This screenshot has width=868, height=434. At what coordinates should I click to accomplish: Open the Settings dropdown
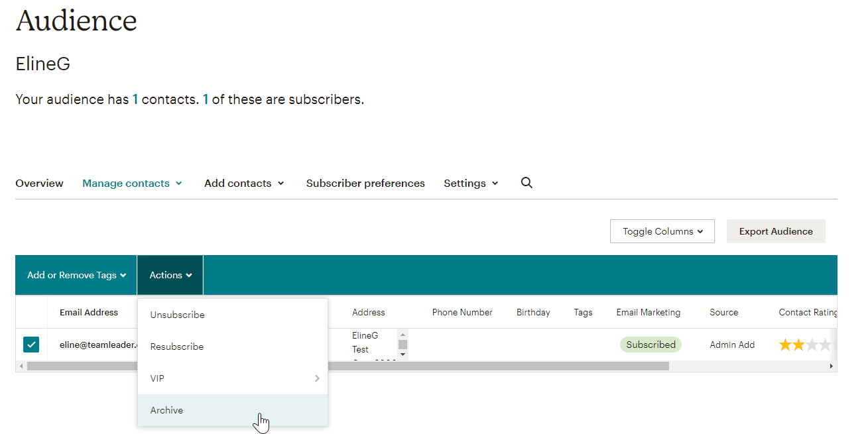pos(470,183)
